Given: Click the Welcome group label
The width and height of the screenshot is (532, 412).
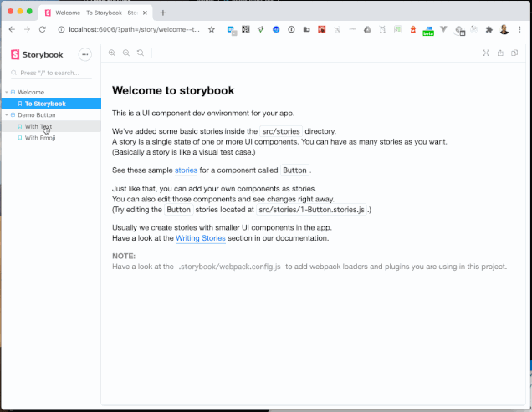Looking at the screenshot, I should pyautogui.click(x=31, y=92).
